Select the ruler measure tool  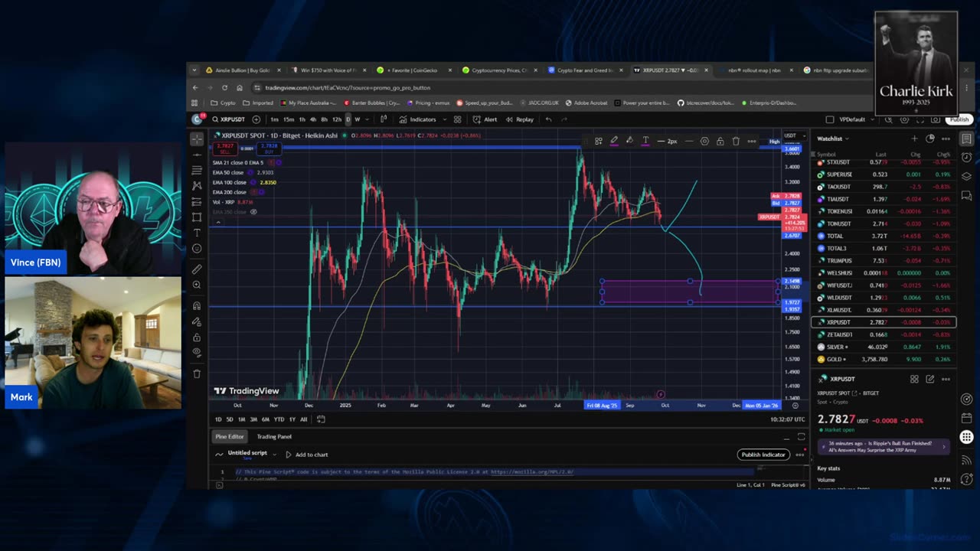(197, 269)
